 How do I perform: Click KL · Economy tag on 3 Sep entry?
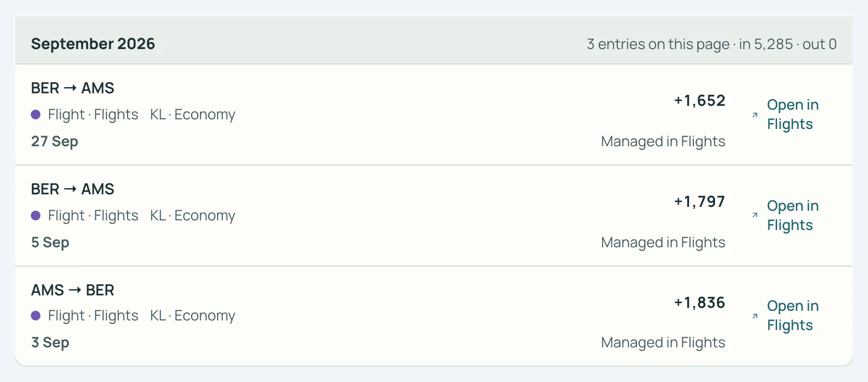point(192,316)
